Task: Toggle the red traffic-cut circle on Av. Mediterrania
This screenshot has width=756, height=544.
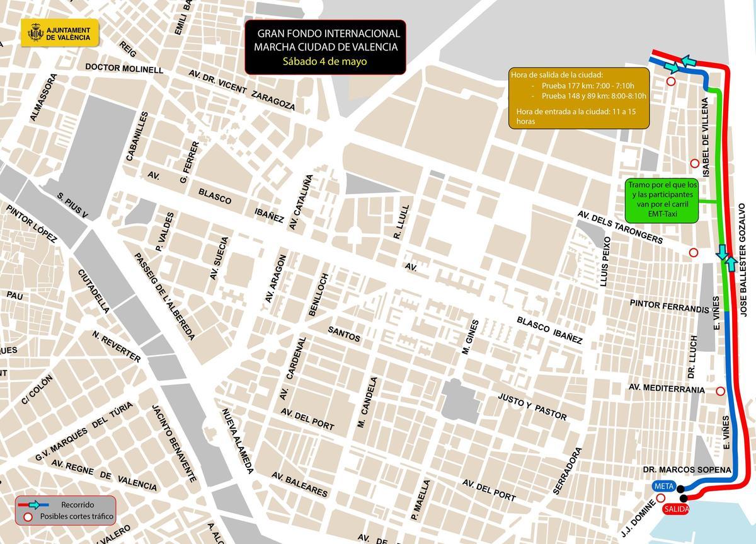Action: point(719,390)
